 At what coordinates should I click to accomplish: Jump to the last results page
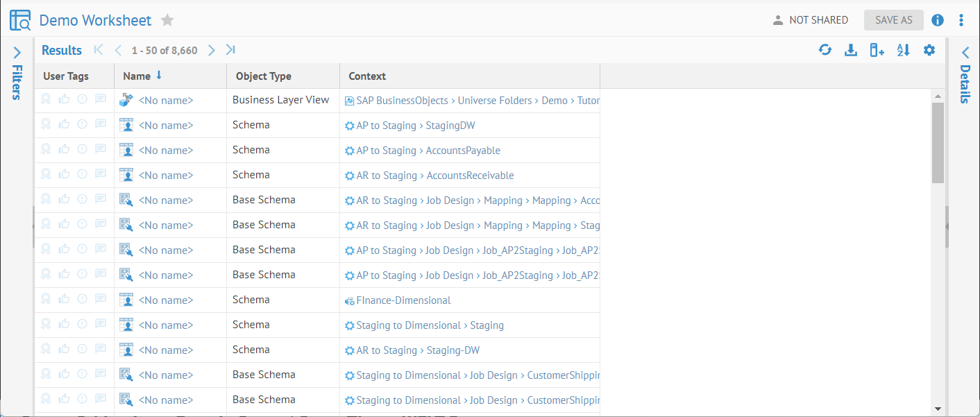coord(230,50)
